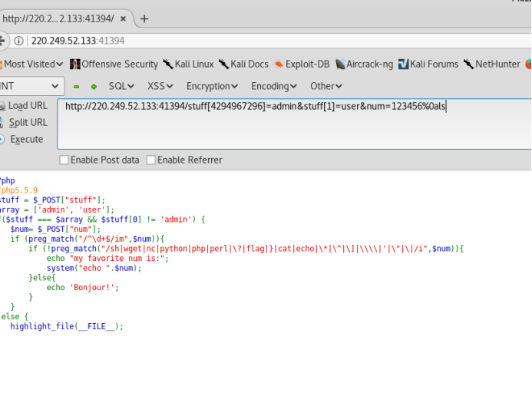This screenshot has height=403, width=532.
Task: Enable Post data checkbox
Action: [x=64, y=160]
